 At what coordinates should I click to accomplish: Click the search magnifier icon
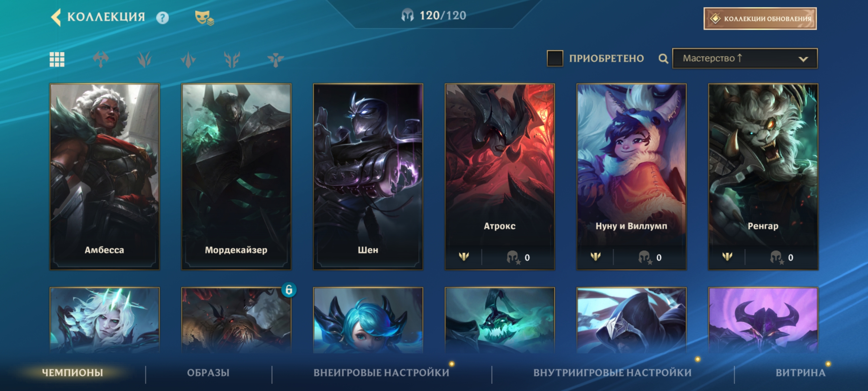663,59
